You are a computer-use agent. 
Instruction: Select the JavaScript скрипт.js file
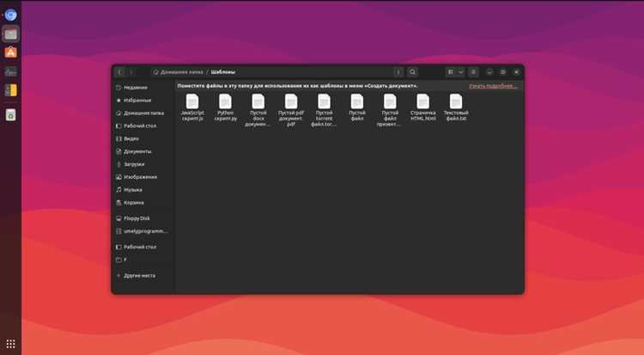point(192,107)
